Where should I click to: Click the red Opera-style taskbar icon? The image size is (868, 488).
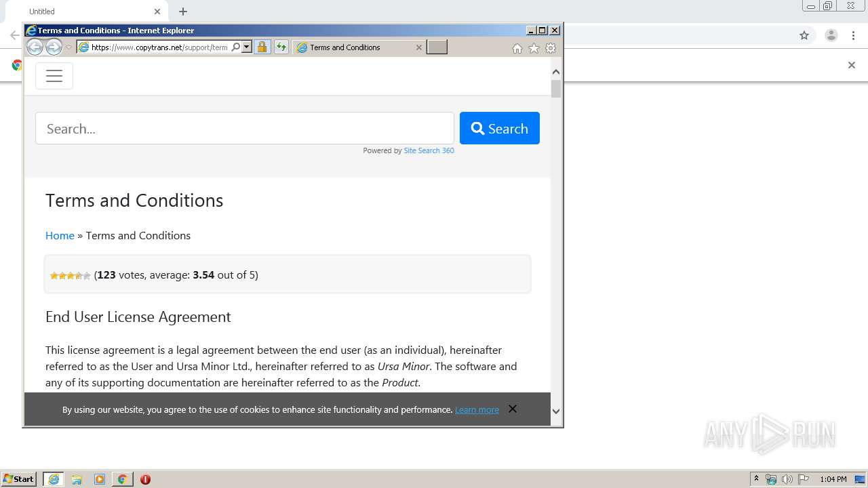(x=145, y=479)
